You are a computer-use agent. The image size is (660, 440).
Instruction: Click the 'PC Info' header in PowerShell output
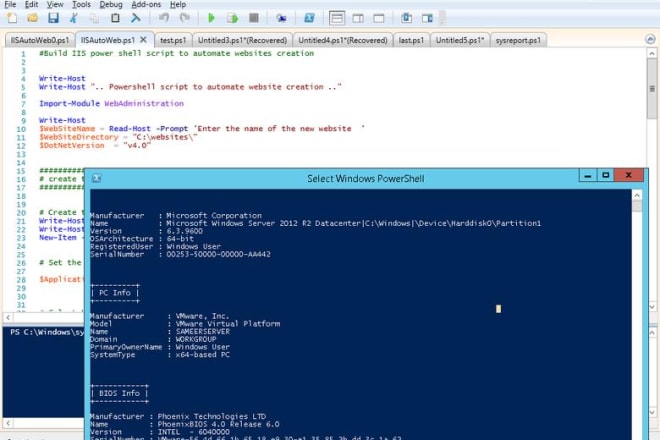click(x=114, y=293)
